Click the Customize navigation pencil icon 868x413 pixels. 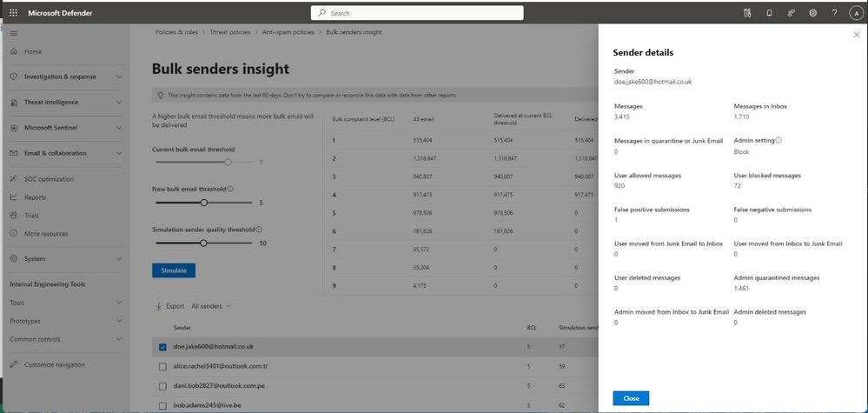click(14, 365)
